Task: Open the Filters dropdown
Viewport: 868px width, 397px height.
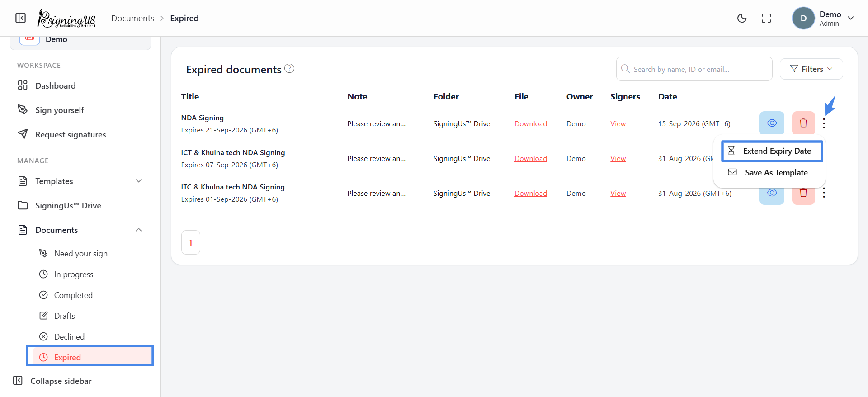Action: pos(811,69)
